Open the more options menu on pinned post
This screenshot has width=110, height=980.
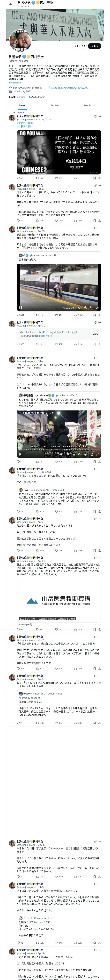[x=100, y=116]
